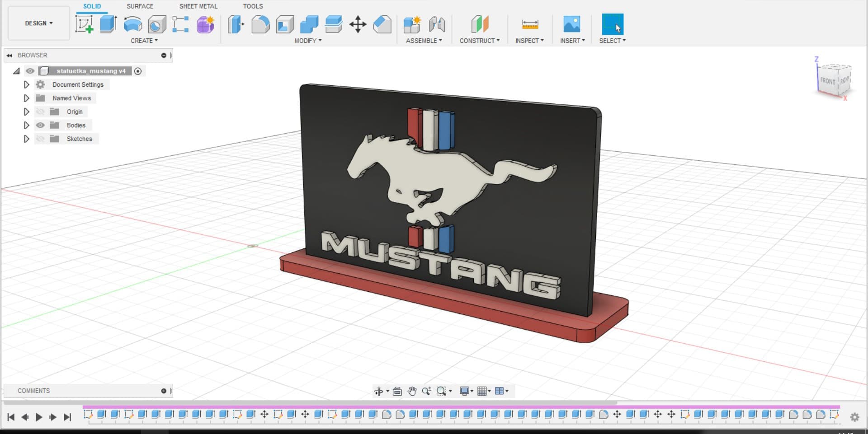The height and width of the screenshot is (434, 868).
Task: Jump to timeline beginning
Action: (11, 417)
